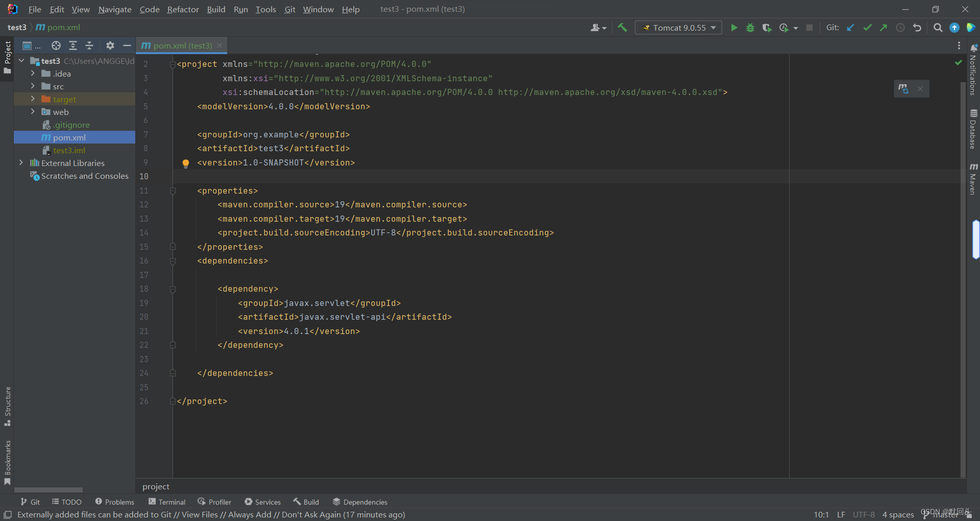
Task: Commit changes with the Git checkmark icon
Action: coord(867,28)
